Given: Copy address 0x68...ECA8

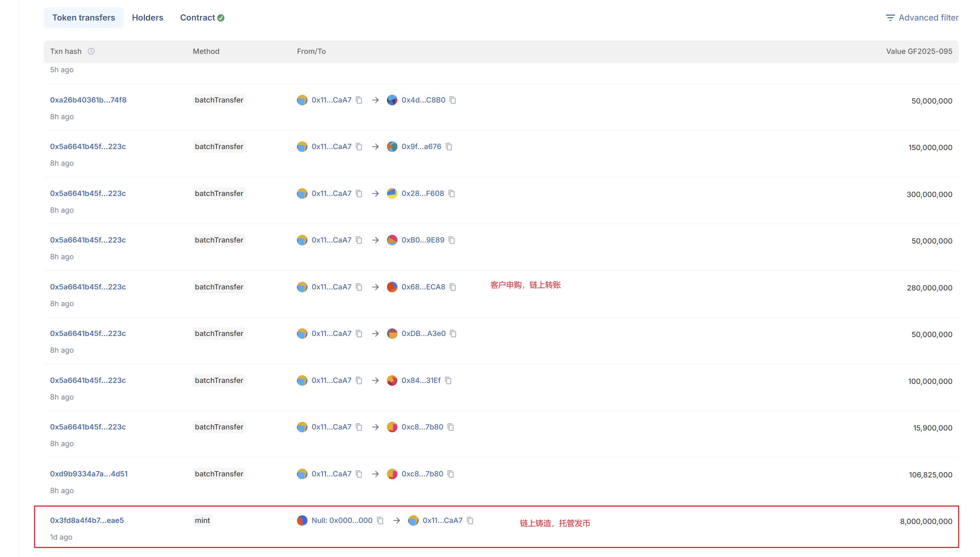Looking at the screenshot, I should click(453, 287).
